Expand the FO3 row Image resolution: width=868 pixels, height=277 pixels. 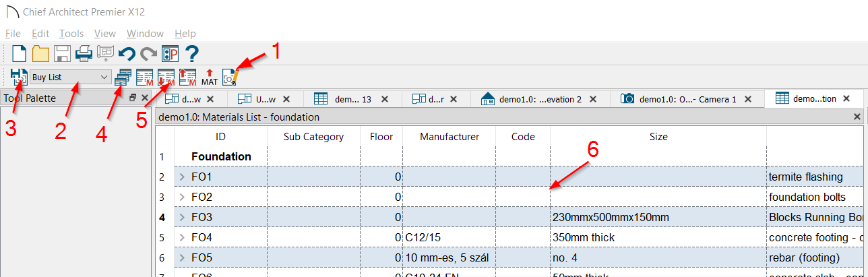(x=182, y=217)
